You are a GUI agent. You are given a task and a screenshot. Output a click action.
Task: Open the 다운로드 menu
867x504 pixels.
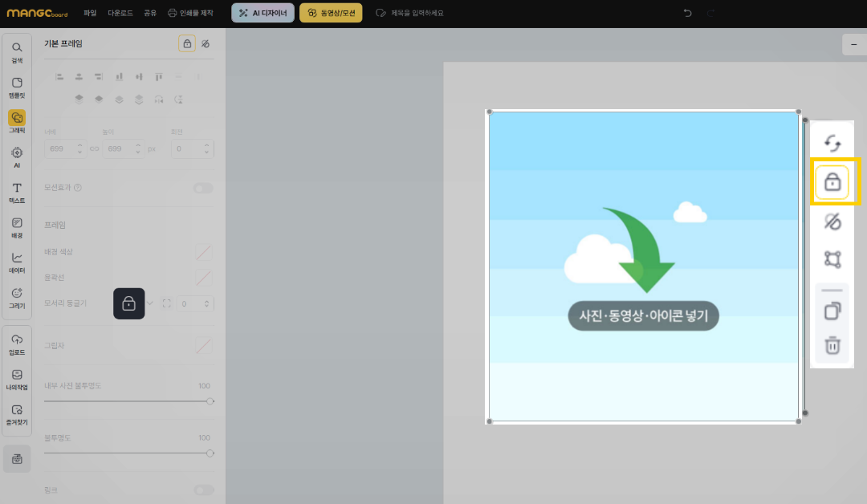120,13
